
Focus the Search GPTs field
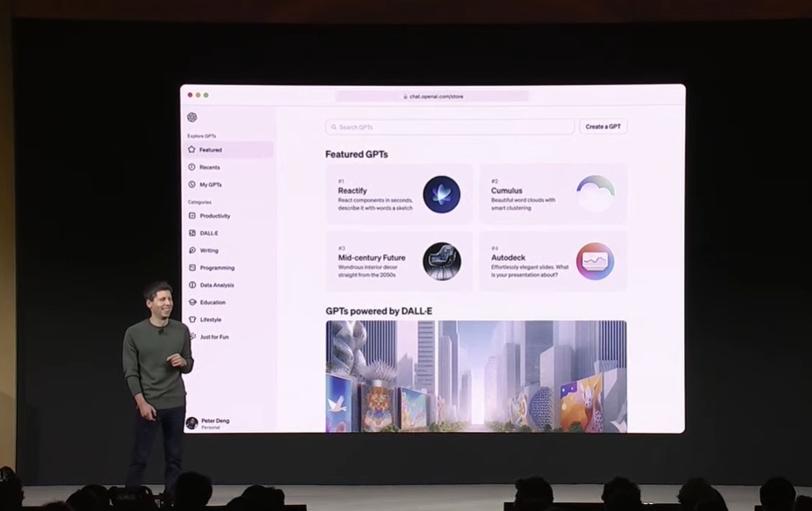[449, 127]
